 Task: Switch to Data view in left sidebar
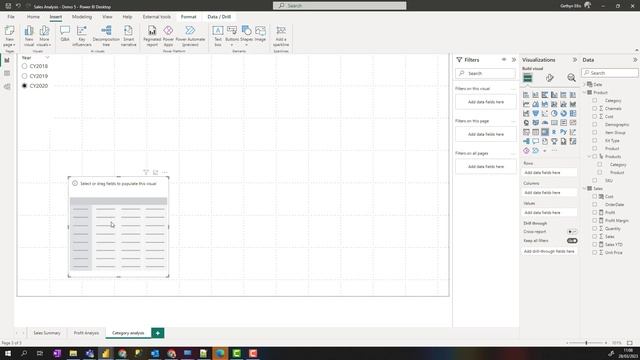point(7,73)
